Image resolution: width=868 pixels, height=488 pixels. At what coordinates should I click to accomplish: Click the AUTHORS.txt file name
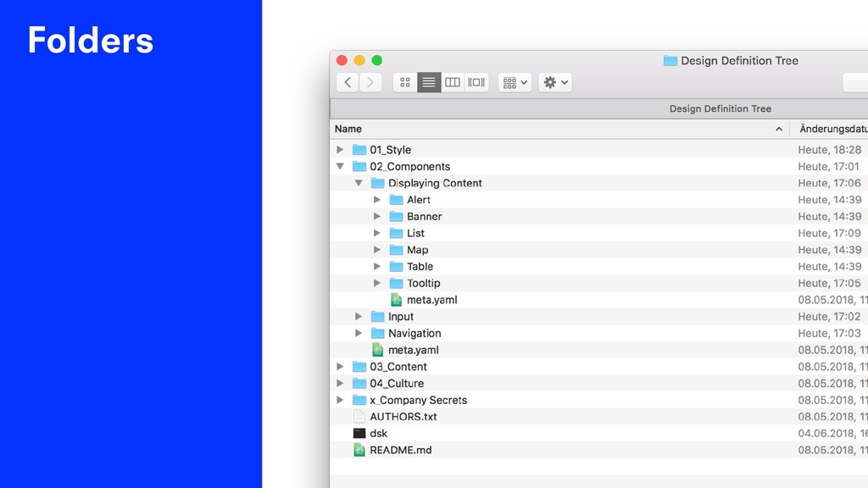tap(403, 417)
